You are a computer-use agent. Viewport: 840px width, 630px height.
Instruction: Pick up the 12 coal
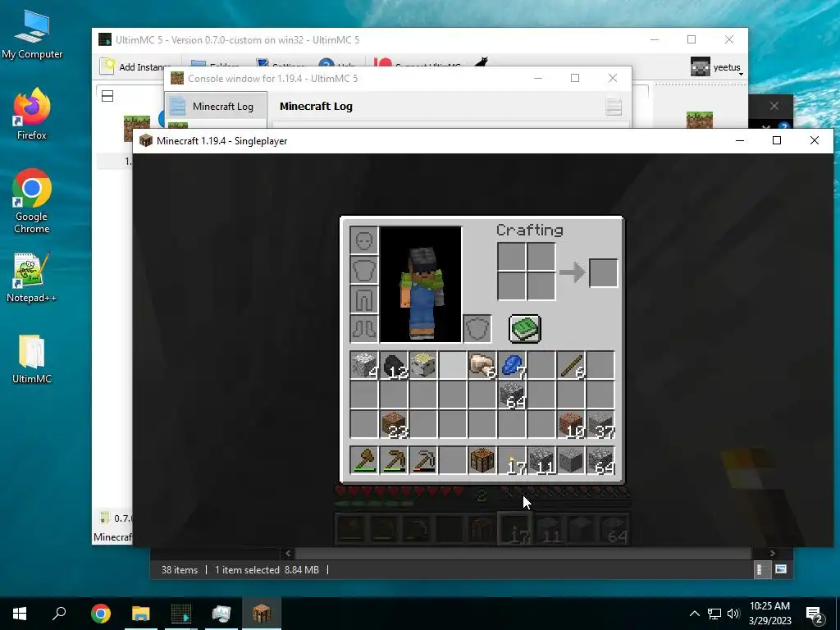[x=394, y=365]
